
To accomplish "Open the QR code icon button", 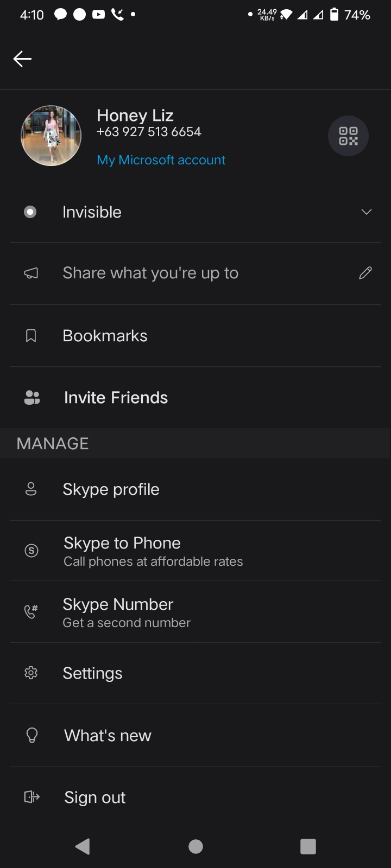I will click(x=348, y=136).
